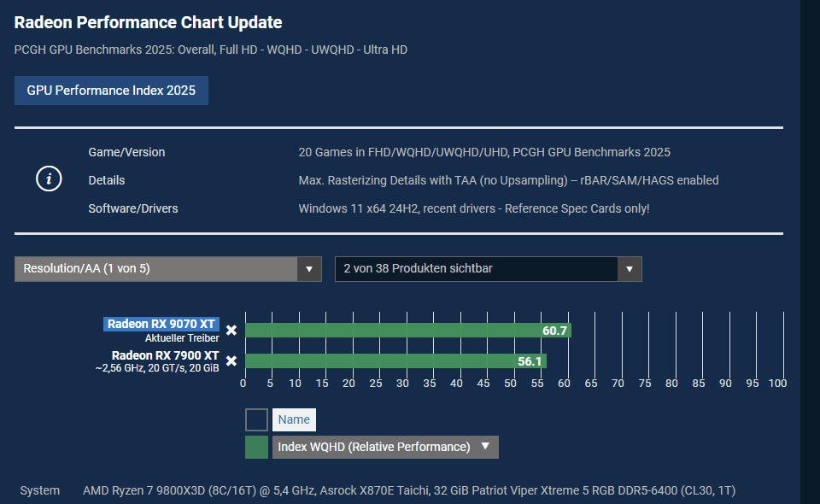Open the Resolution/AA (1 von 5) dropdown

coord(168,269)
